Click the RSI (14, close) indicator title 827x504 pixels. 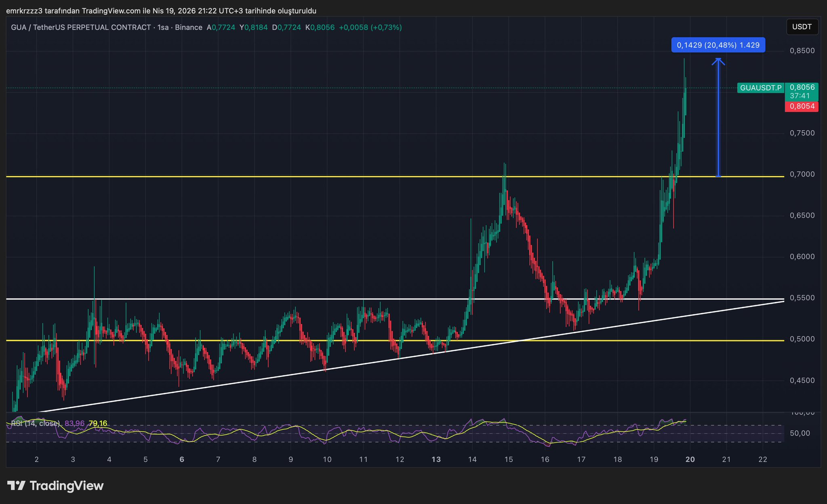point(35,423)
